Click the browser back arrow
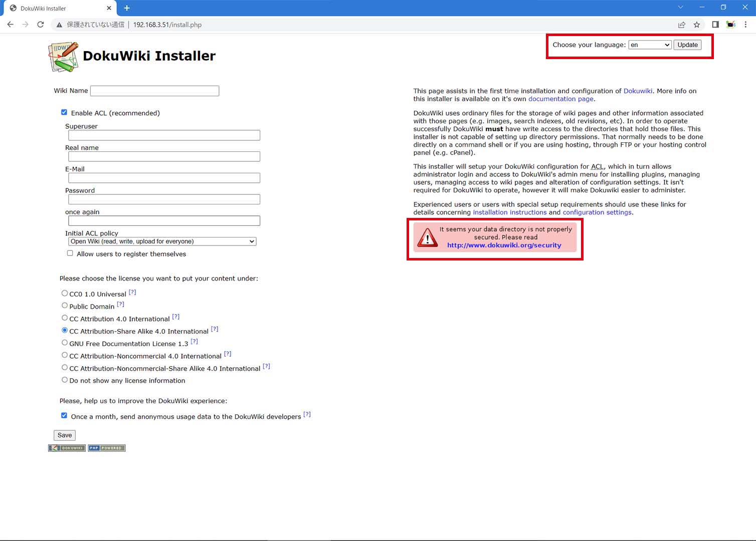This screenshot has width=756, height=541. point(11,25)
